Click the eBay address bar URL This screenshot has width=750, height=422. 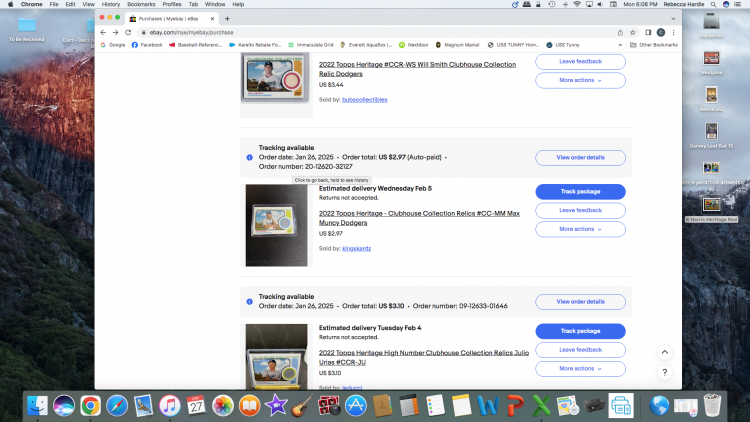(x=191, y=33)
